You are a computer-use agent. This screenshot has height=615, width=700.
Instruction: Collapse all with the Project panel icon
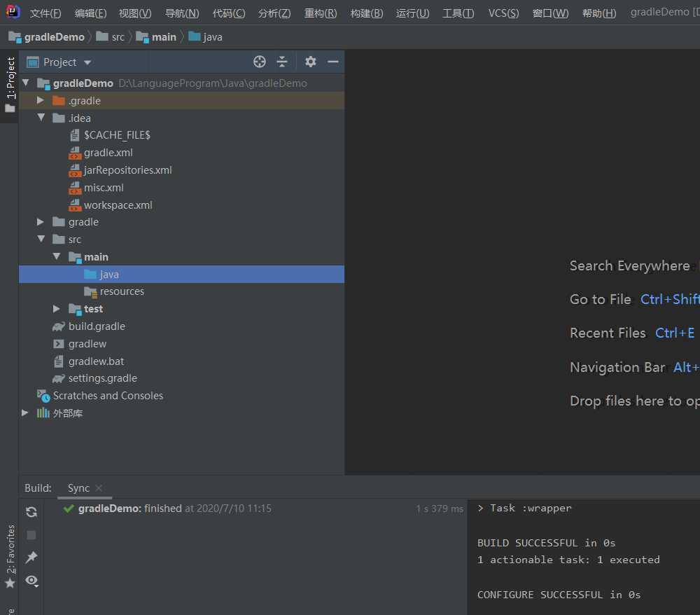282,62
